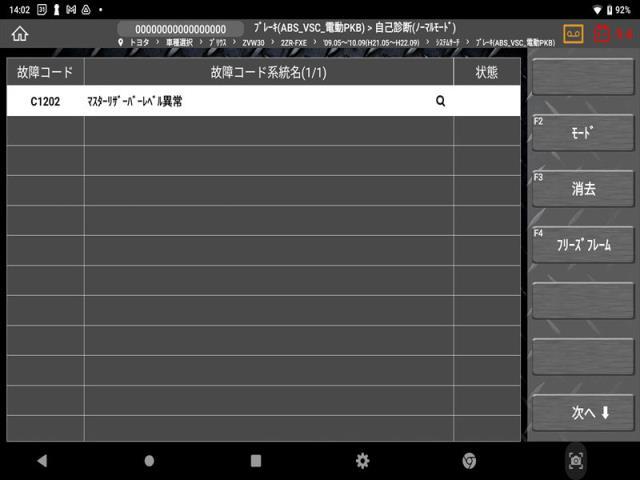Tap the 14:02 clock

tap(19, 10)
